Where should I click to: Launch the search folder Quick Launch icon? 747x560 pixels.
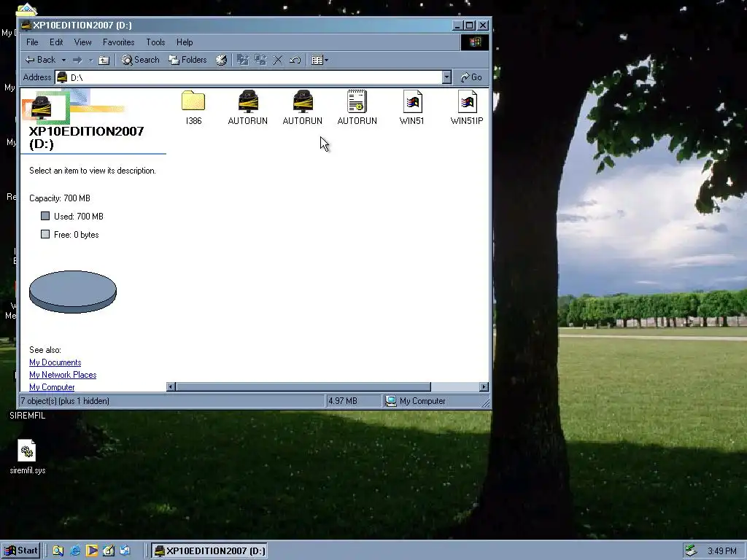(x=58, y=551)
